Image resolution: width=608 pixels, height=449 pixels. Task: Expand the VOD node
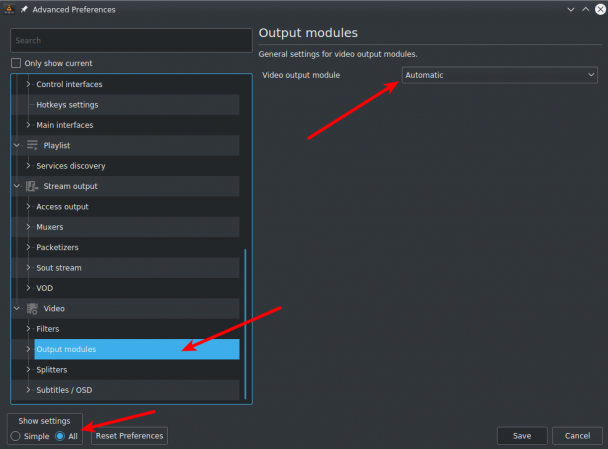click(x=28, y=288)
